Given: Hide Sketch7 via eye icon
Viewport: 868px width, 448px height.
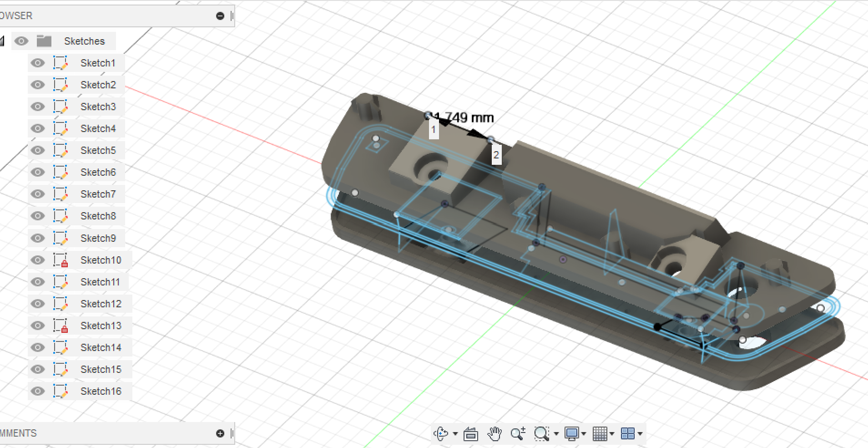Looking at the screenshot, I should 38,194.
